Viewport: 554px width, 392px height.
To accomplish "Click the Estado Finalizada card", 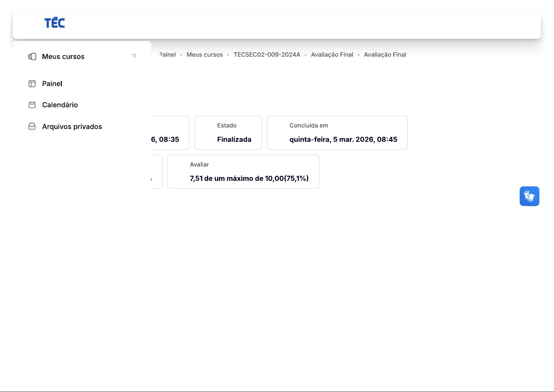I will 228,133.
